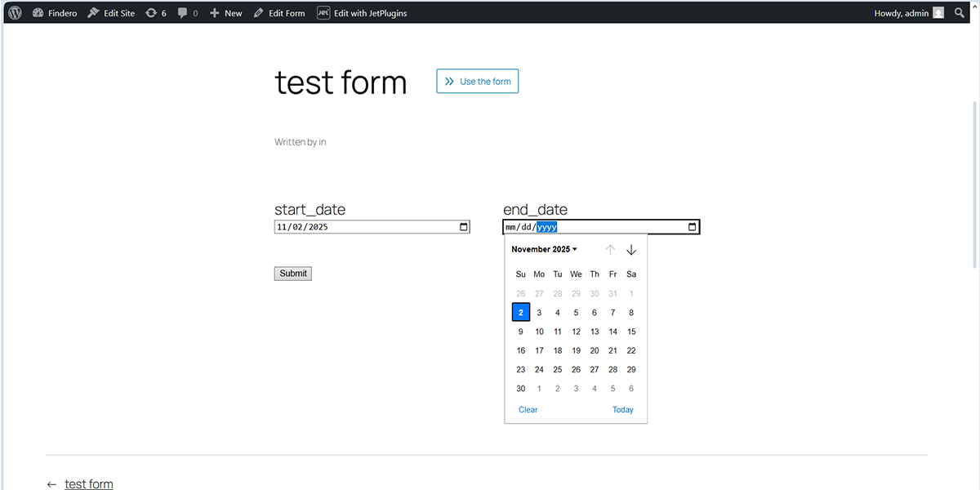This screenshot has height=490, width=980.
Task: Go to previous month with up arrow
Action: coord(610,249)
